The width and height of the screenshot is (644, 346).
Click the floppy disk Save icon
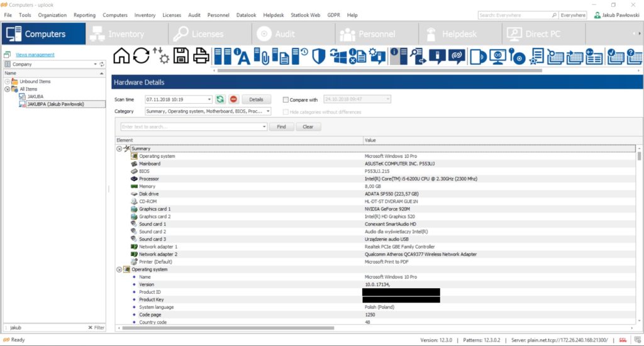pos(180,56)
